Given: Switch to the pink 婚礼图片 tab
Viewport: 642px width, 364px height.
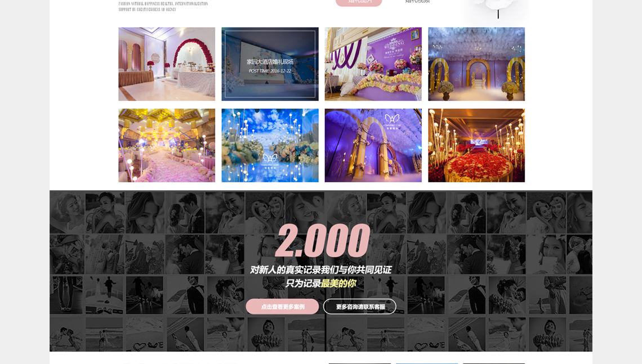Looking at the screenshot, I should click(359, 2).
